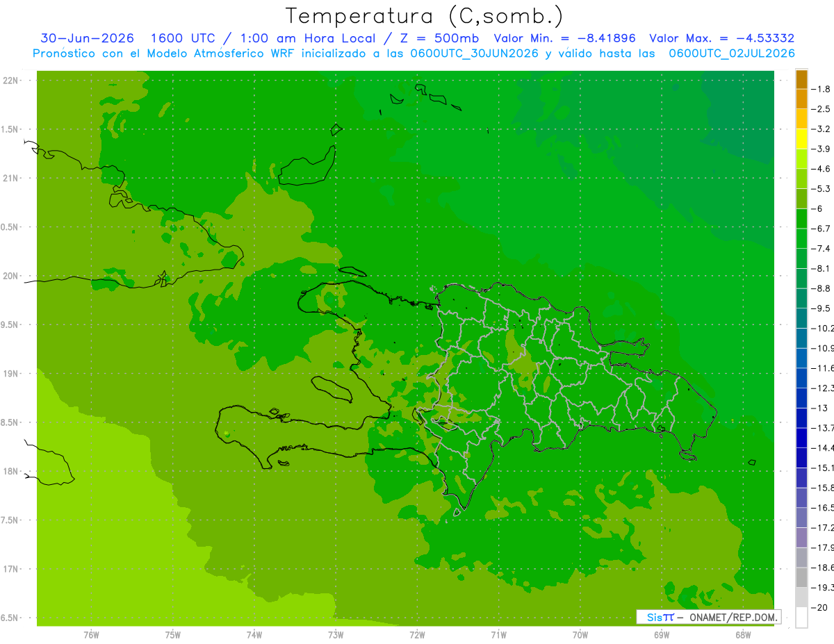Viewport: 834px width, 644px height.
Task: Click the '-15.1' colorbar value
Action: pos(824,468)
